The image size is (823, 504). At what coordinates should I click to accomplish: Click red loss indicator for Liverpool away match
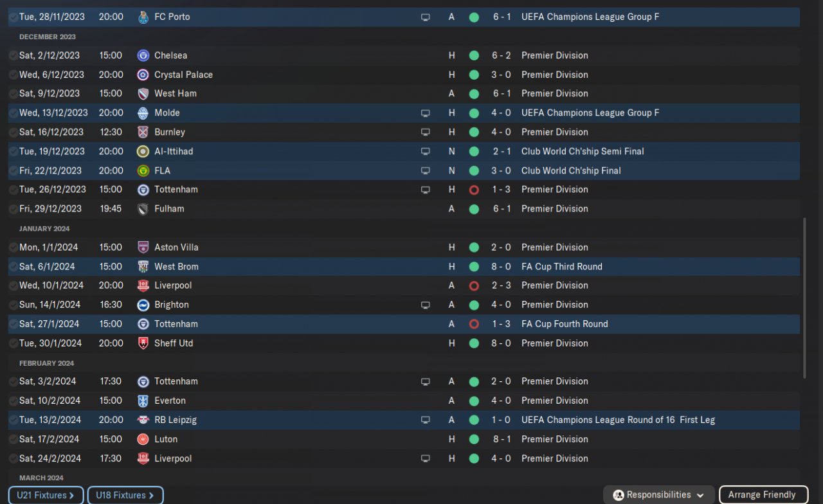click(x=474, y=285)
